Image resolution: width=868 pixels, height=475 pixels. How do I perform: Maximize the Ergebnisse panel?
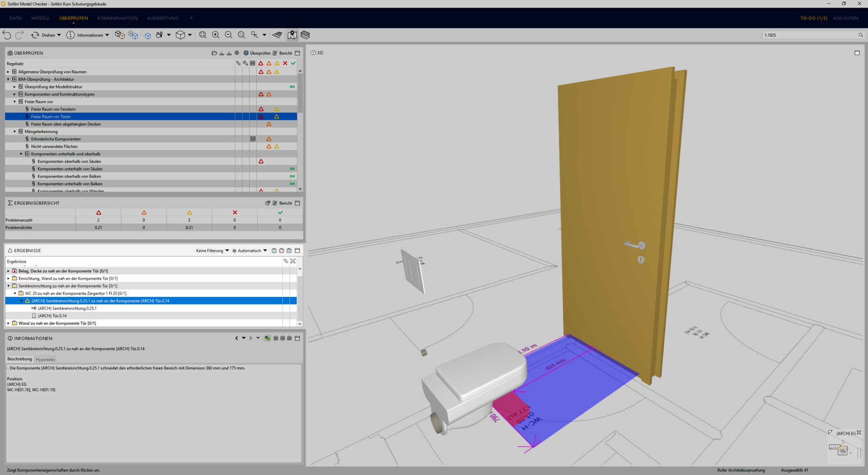298,251
